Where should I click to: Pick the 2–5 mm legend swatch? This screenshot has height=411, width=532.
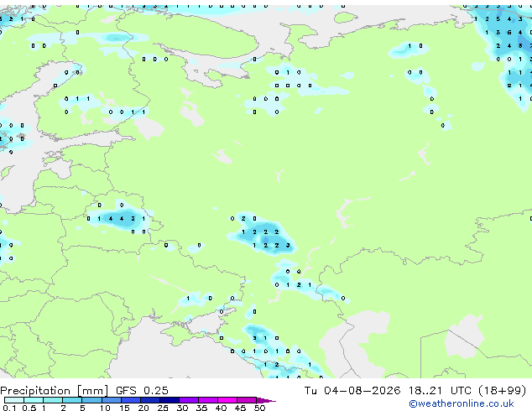pyautogui.click(x=72, y=400)
